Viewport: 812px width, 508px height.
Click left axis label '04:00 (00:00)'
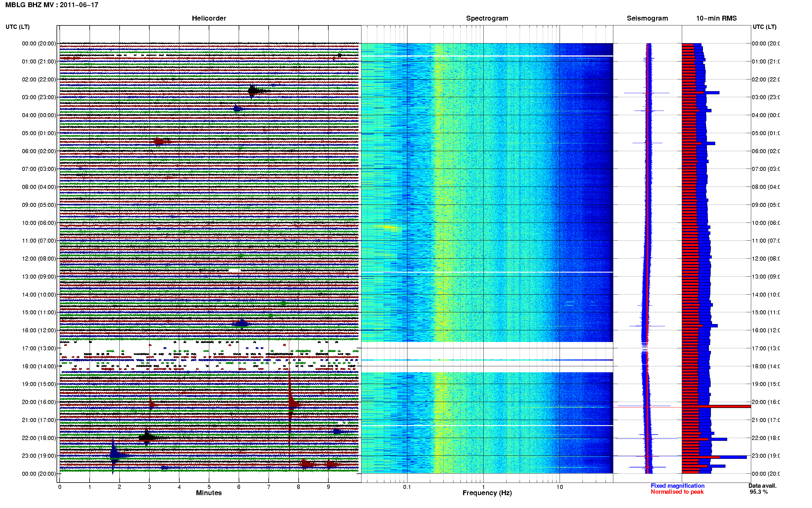click(39, 115)
